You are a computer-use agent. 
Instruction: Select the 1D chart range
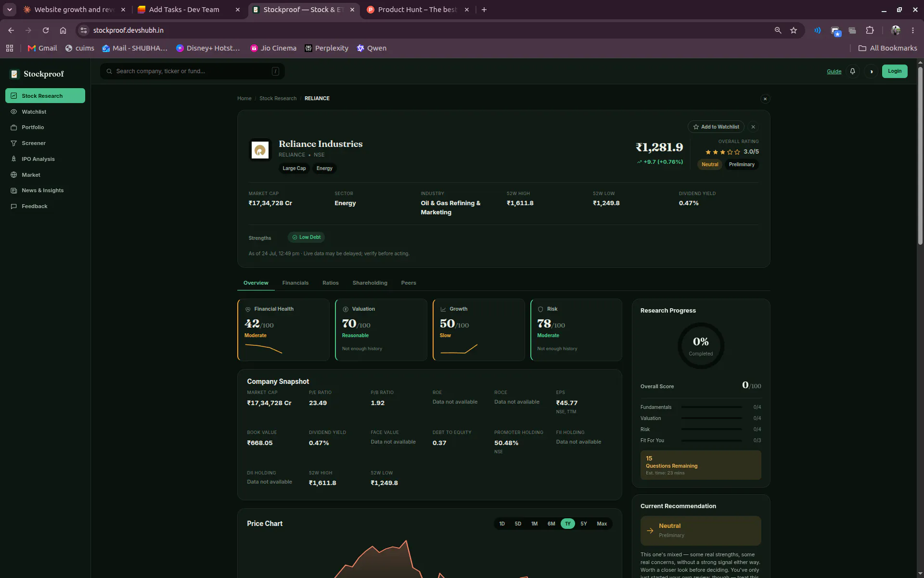point(502,524)
